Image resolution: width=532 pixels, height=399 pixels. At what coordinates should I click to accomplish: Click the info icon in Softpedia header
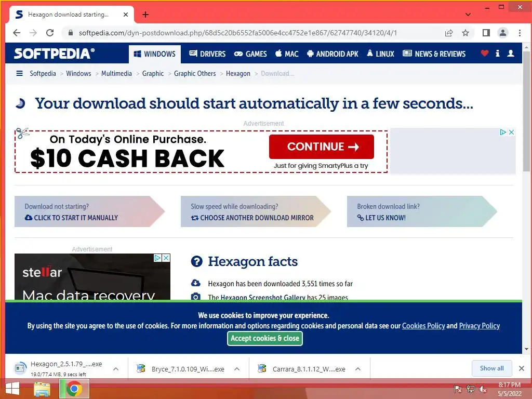(x=497, y=54)
